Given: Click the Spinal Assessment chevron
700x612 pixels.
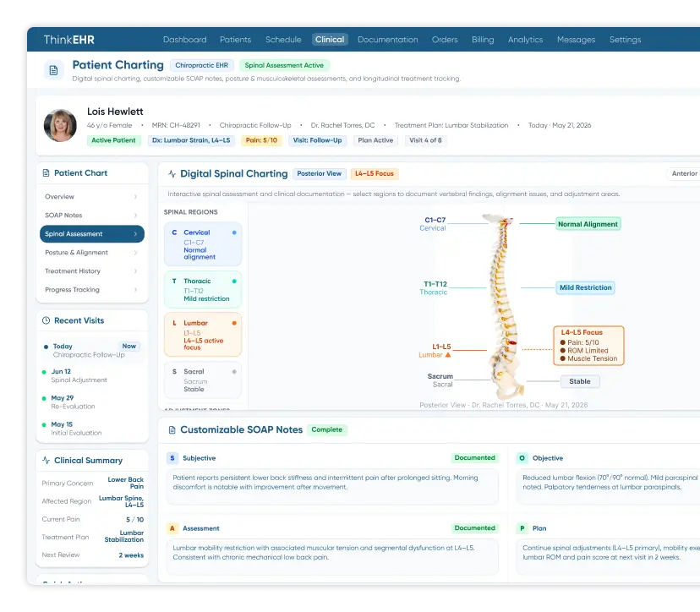Looking at the screenshot, I should tap(136, 234).
